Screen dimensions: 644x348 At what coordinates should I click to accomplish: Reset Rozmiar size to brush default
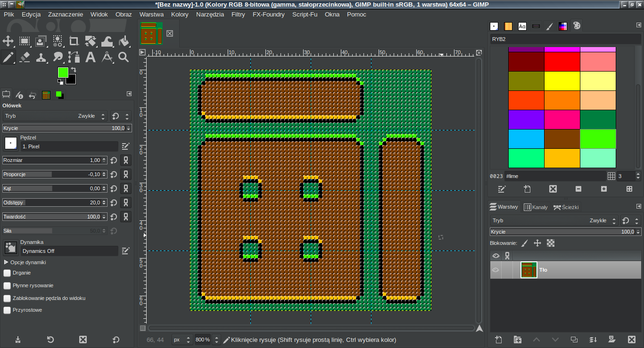(x=114, y=160)
